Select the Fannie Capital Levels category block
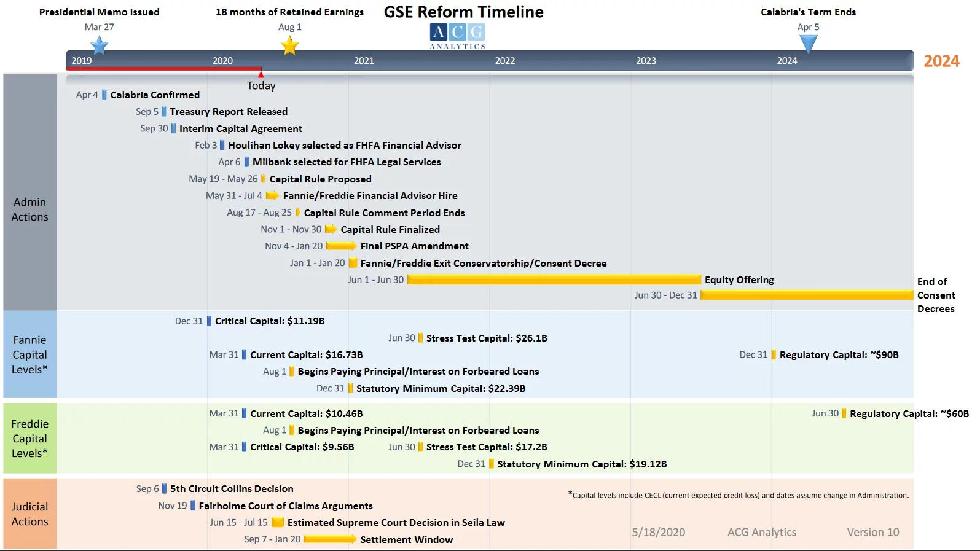Viewport: 980px width, 551px height. point(29,354)
